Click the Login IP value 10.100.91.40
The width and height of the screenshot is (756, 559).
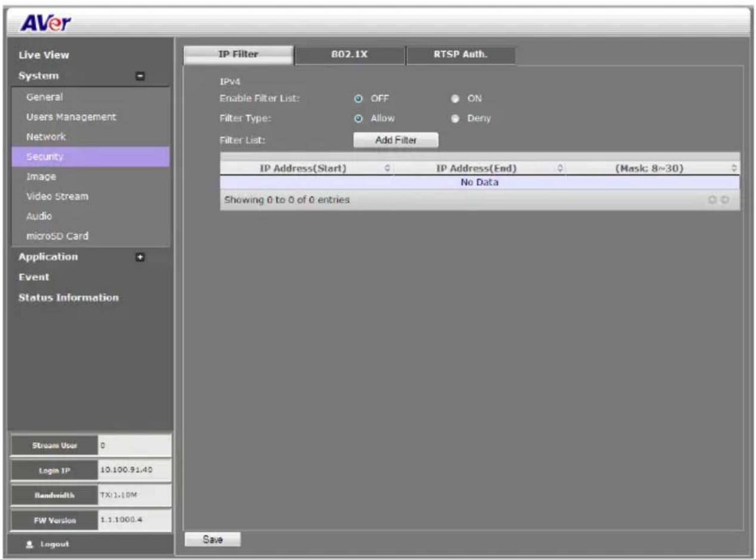click(125, 470)
